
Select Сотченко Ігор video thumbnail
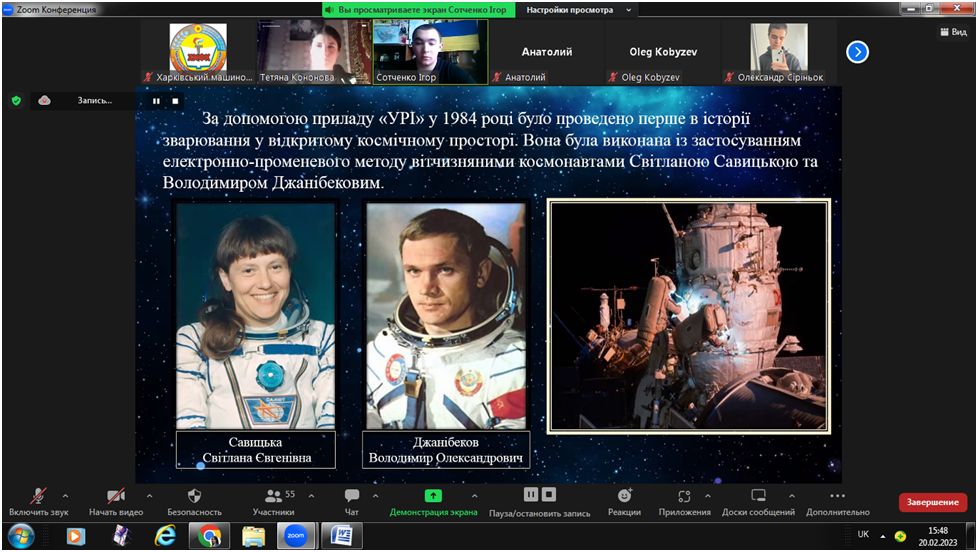tap(430, 52)
